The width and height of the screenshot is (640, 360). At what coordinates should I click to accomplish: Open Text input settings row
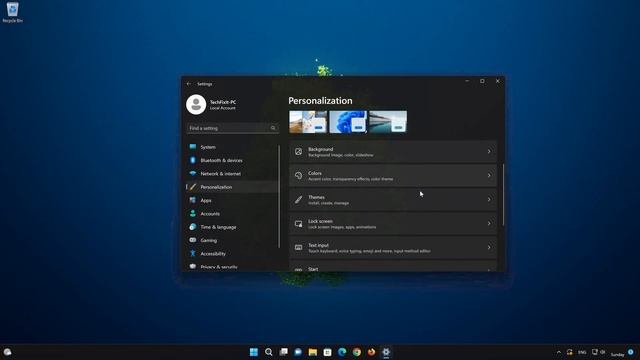(393, 248)
